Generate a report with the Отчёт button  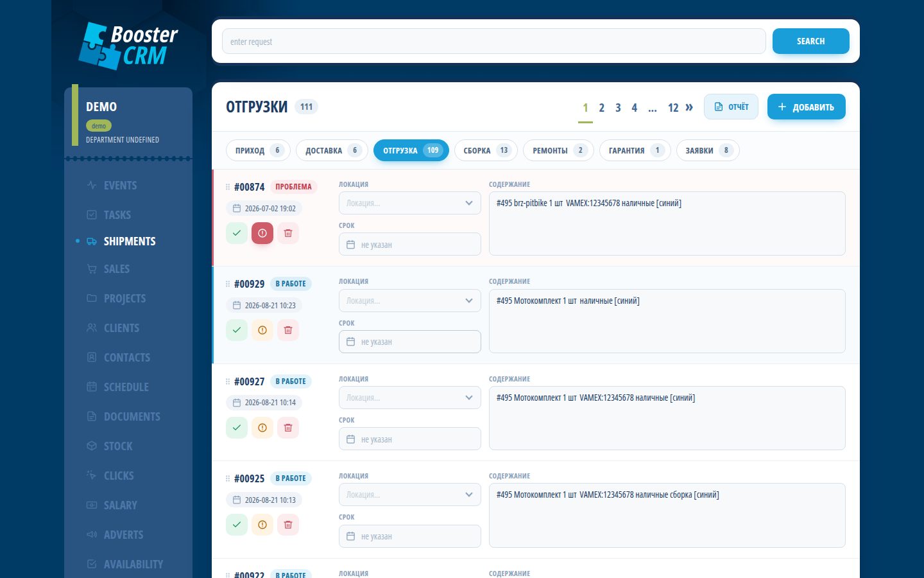coord(731,107)
